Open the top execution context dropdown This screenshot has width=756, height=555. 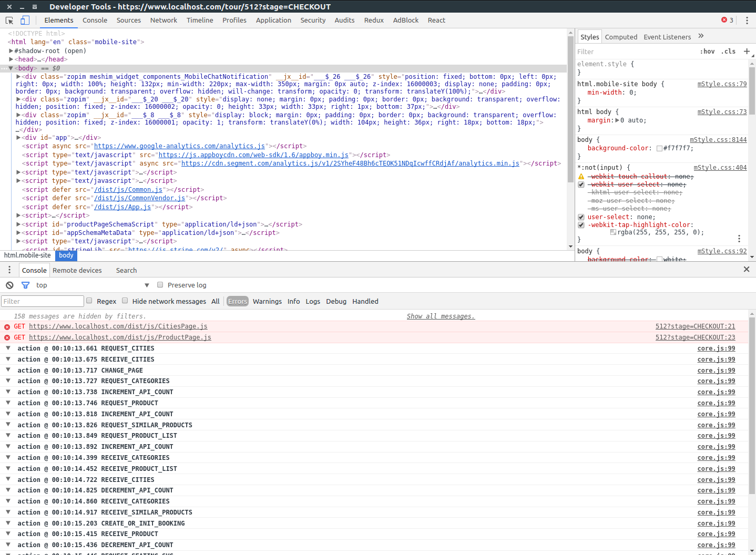pos(93,285)
